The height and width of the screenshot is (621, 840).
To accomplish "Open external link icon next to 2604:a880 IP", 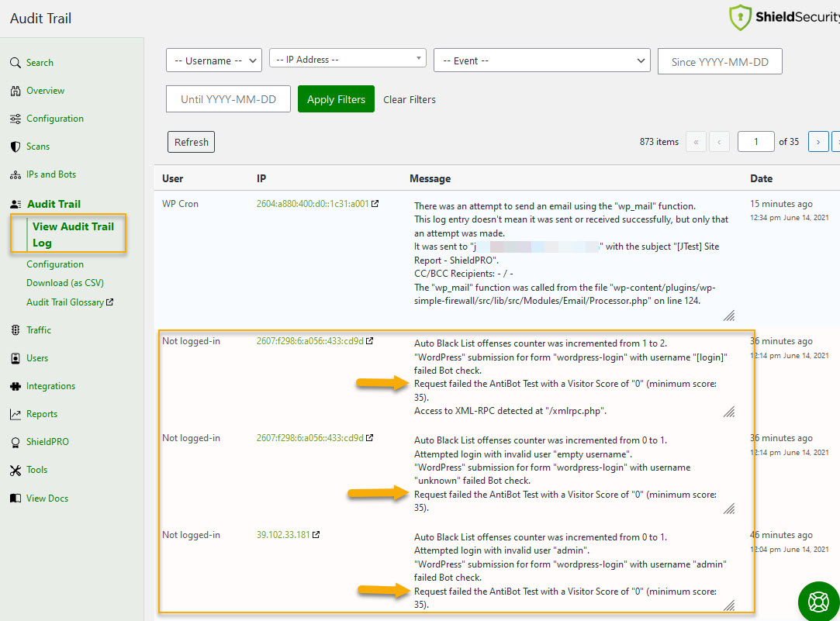I will coord(375,203).
